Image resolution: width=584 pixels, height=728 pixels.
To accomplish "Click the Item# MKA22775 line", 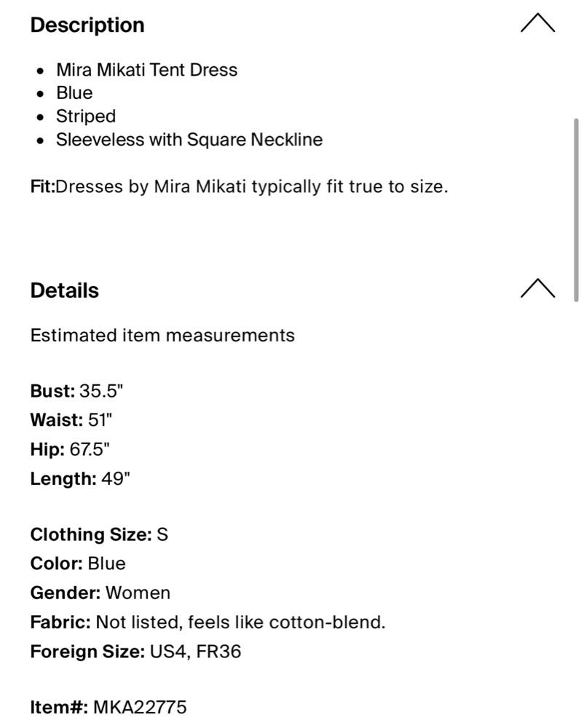I will 108,707.
